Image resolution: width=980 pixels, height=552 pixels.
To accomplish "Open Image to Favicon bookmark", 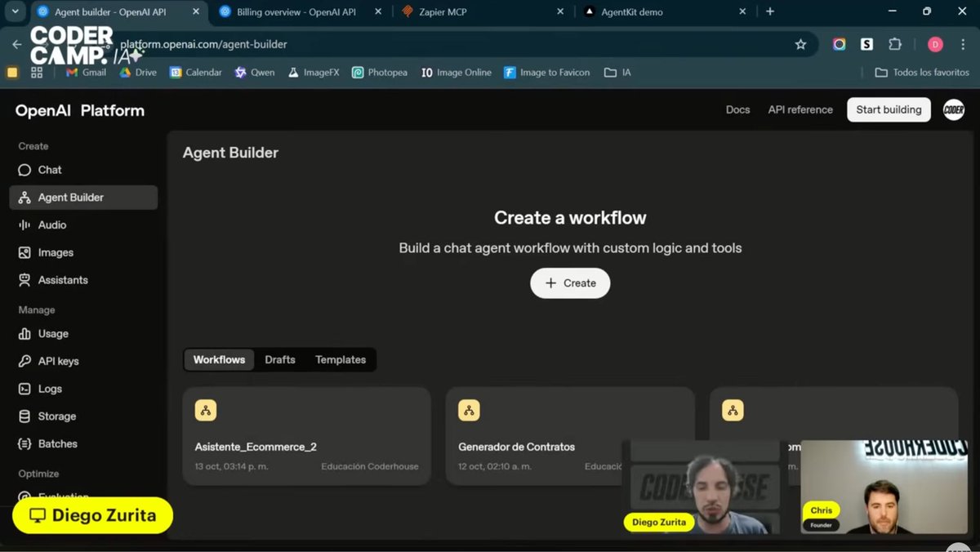I will [x=547, y=73].
